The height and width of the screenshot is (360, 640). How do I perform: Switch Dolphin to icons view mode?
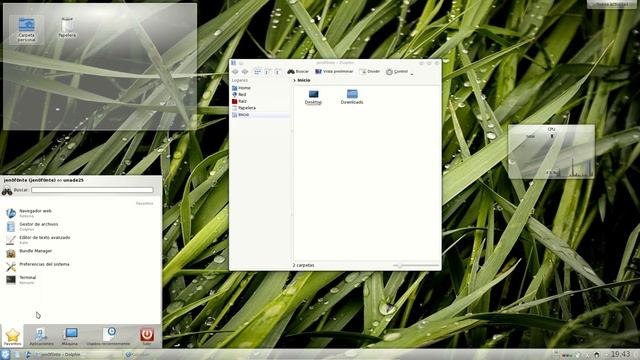point(257,72)
